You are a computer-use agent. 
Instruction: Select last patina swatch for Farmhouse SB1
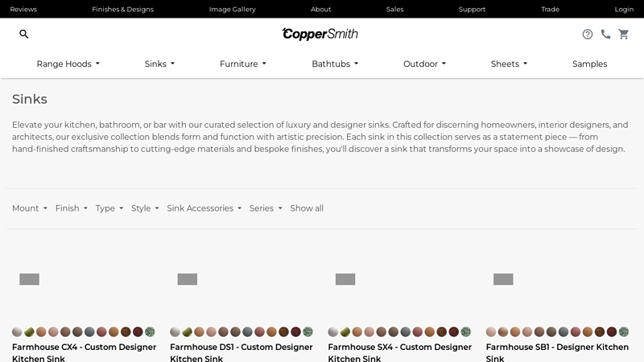[624, 331]
